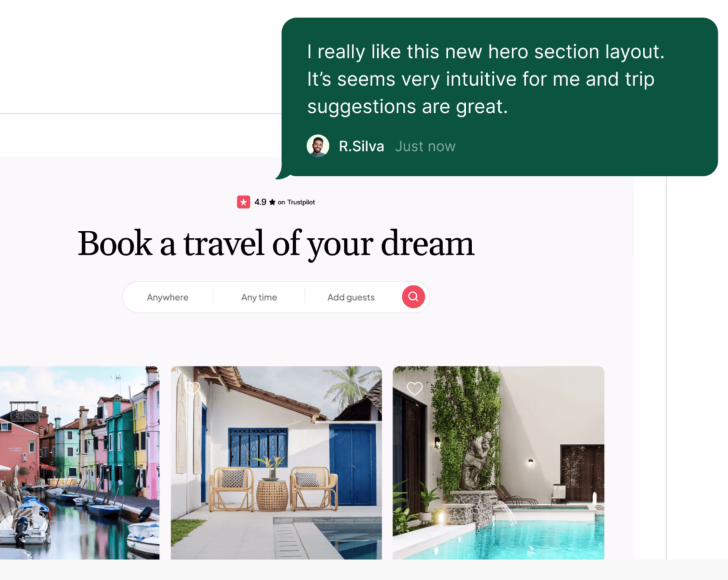Open the turquoise pool villa photo

click(x=498, y=462)
